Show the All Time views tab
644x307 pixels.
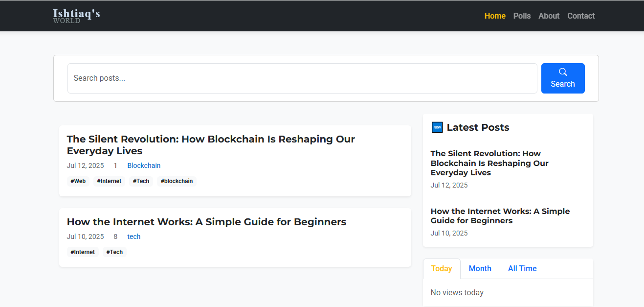(522, 268)
